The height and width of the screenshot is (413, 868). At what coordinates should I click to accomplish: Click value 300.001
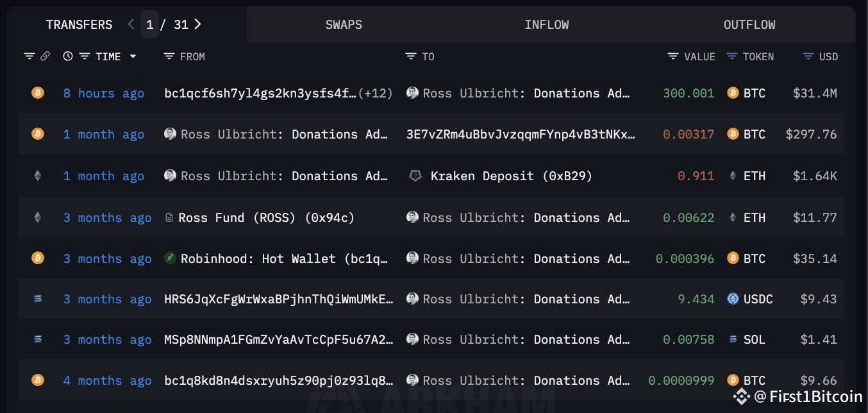689,93
